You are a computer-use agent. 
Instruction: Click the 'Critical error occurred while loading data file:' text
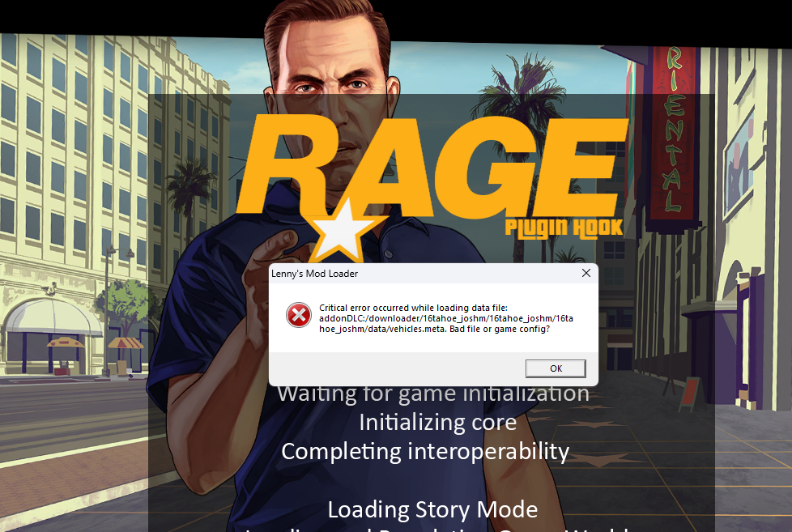[x=413, y=308]
